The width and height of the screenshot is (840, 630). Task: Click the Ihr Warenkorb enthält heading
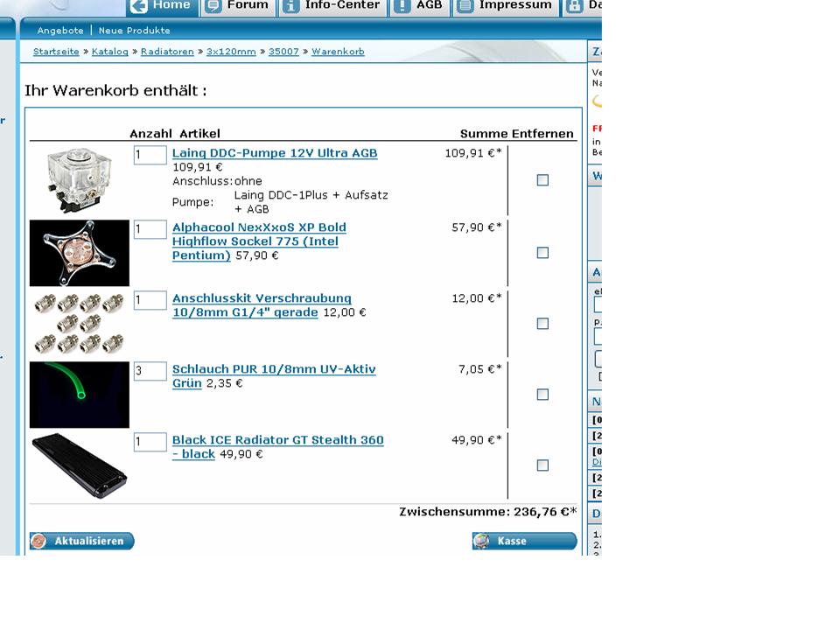[115, 90]
